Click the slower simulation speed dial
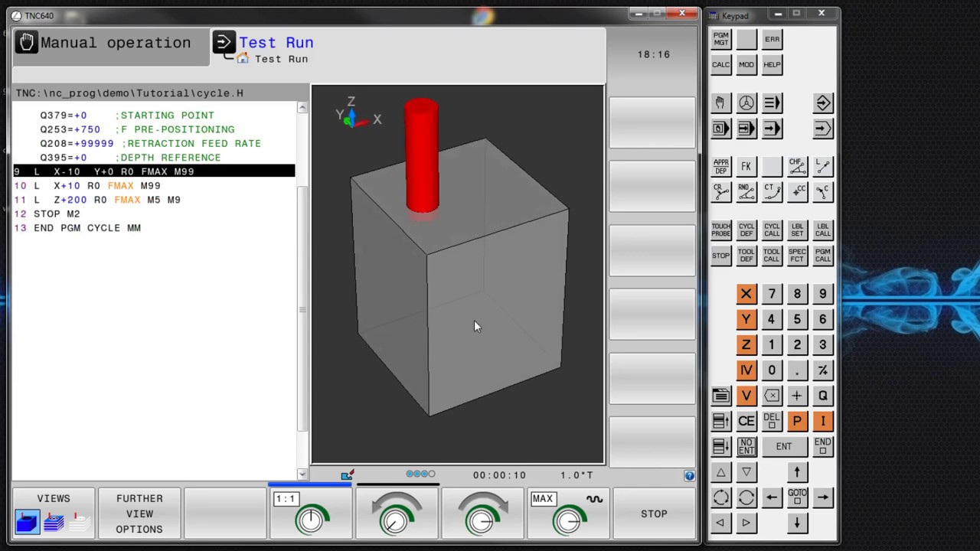Image resolution: width=980 pixels, height=551 pixels. pos(396,514)
